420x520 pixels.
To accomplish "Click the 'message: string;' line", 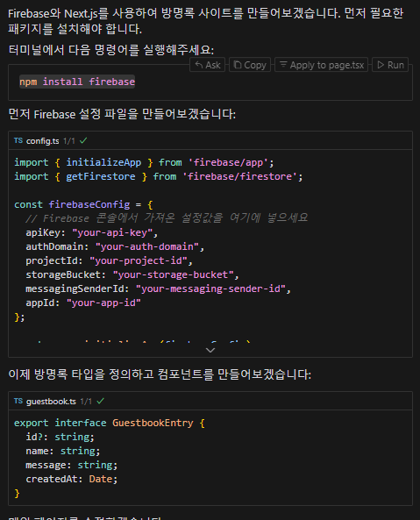I will click(72, 465).
